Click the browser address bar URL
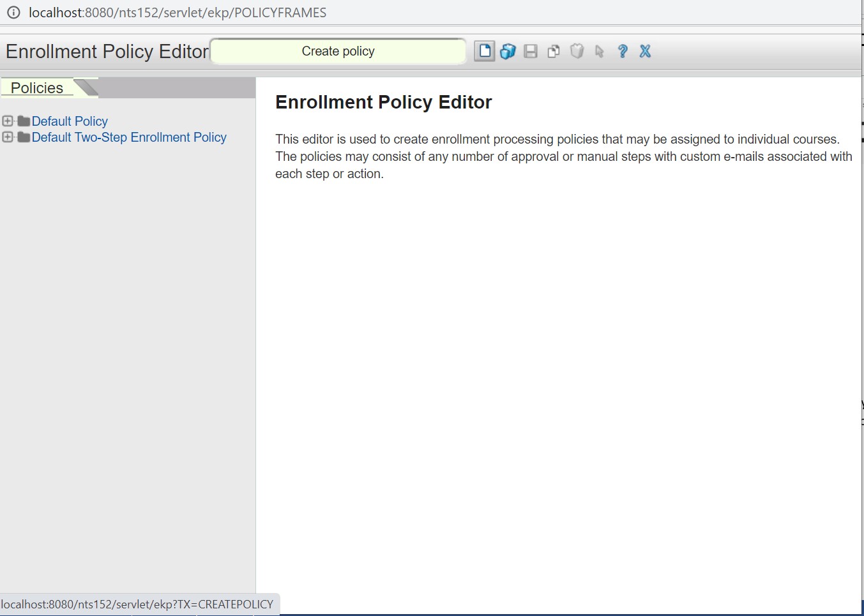 [178, 12]
